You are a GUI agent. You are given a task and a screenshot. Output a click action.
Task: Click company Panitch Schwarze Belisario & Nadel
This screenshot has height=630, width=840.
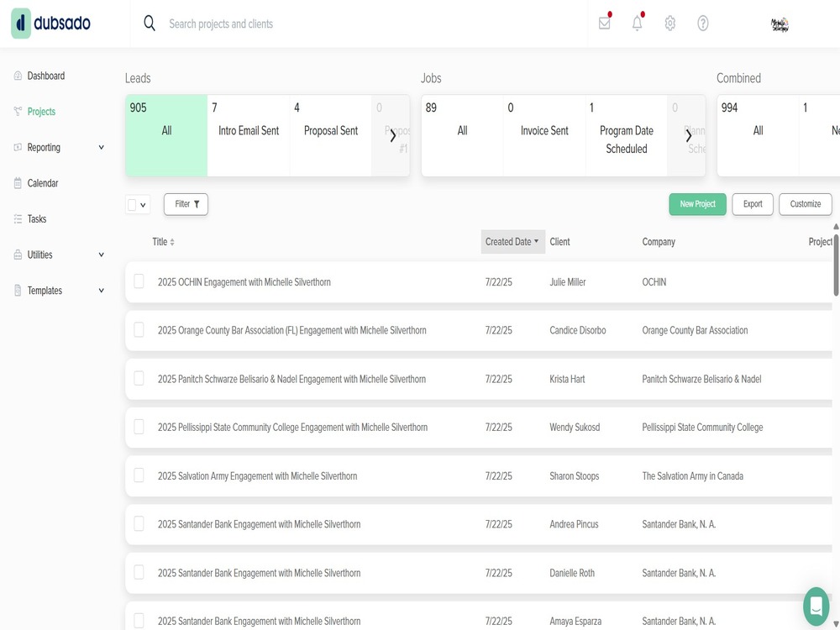tap(701, 379)
